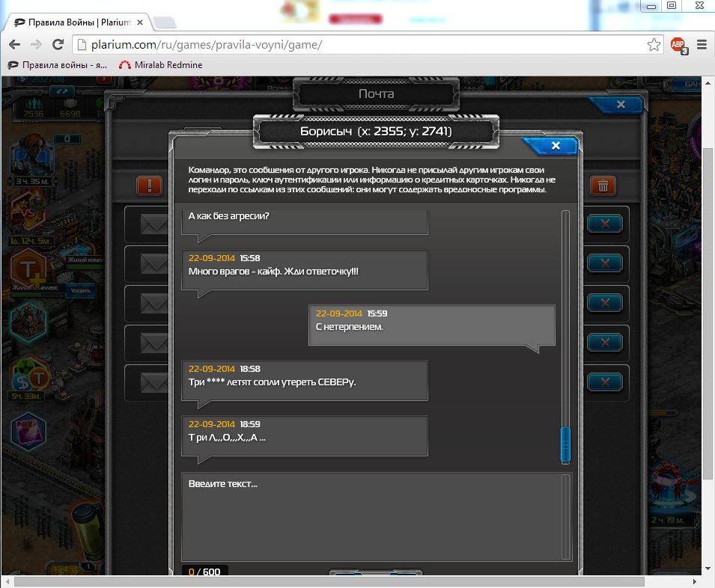The image size is (715, 588).
Task: Click the page vertical scrollbar thumb
Action: click(x=708, y=313)
